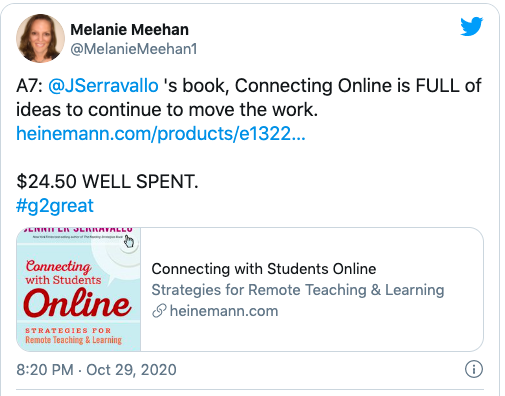Open the @MelanieMeehan1 handle
Image resolution: width=505 pixels, height=396 pixels.
tap(134, 49)
